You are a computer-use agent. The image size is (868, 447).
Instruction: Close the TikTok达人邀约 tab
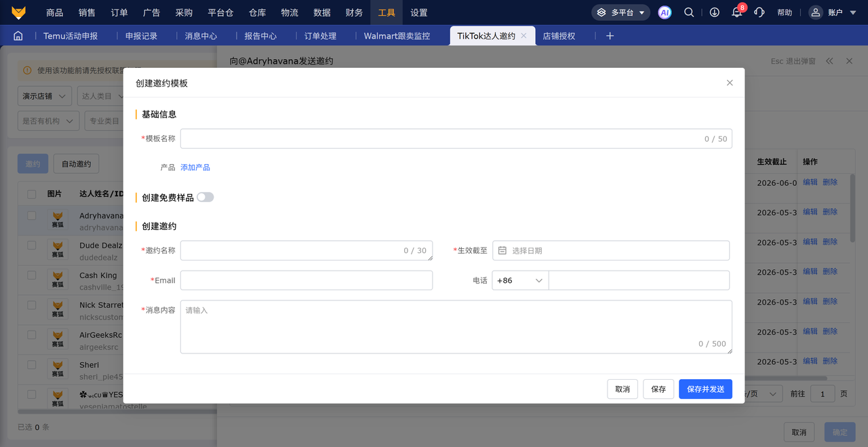click(x=524, y=36)
